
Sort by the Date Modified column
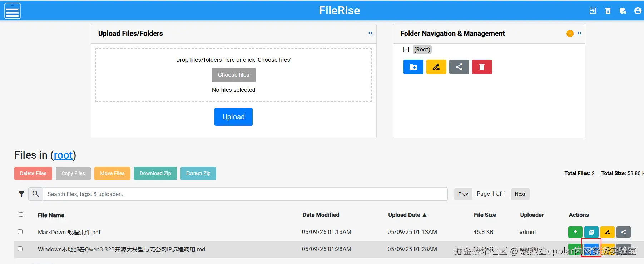pos(321,215)
